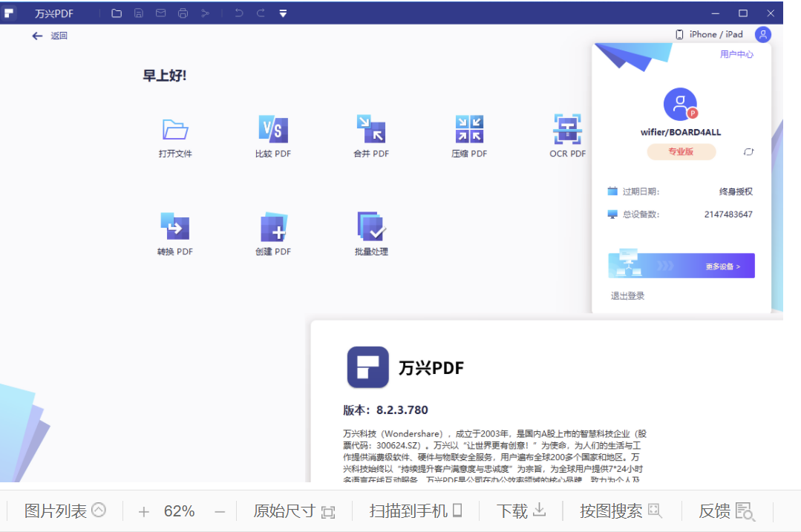Screen dimensions: 801x532
Task: Click the refresh toggle next to 专业版
Action: pyautogui.click(x=749, y=151)
